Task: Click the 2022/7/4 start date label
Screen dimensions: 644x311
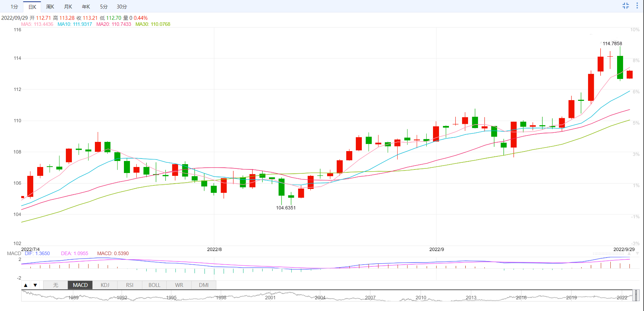Action: point(30,249)
